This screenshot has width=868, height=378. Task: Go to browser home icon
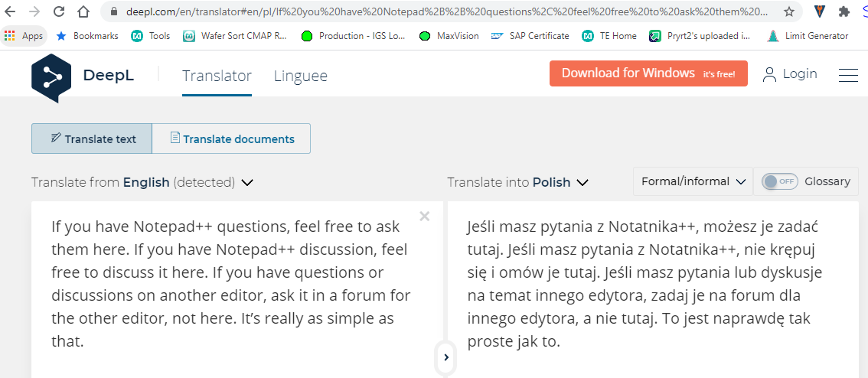tap(83, 11)
